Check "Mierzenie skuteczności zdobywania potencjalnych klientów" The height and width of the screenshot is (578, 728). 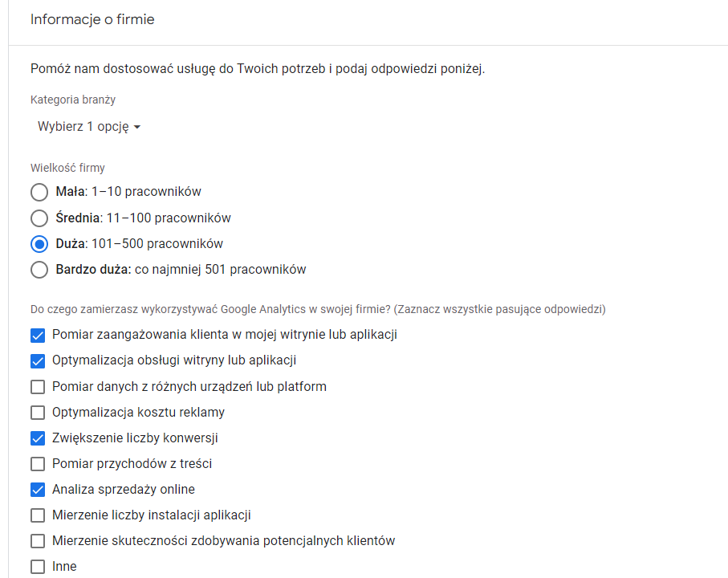(37, 540)
